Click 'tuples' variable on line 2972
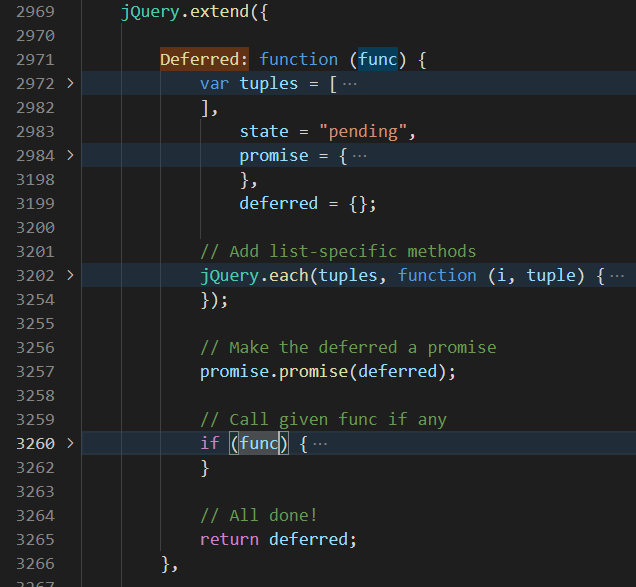 point(269,84)
